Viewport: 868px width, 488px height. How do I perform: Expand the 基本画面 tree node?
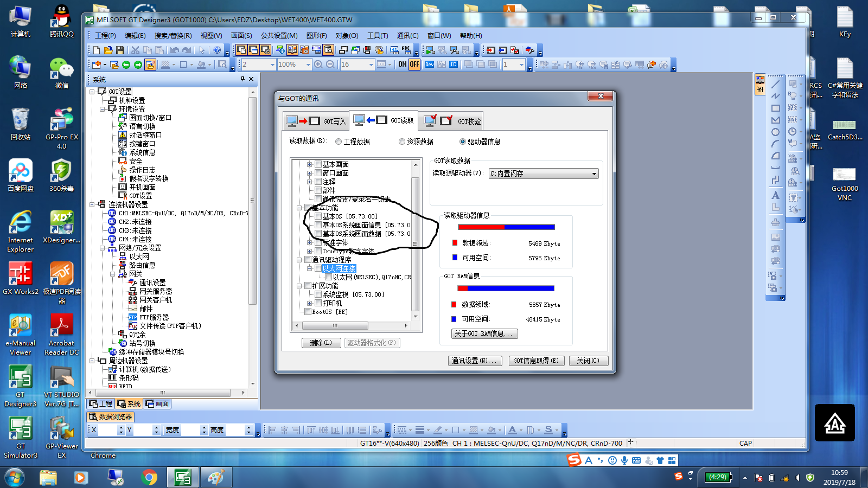(309, 164)
